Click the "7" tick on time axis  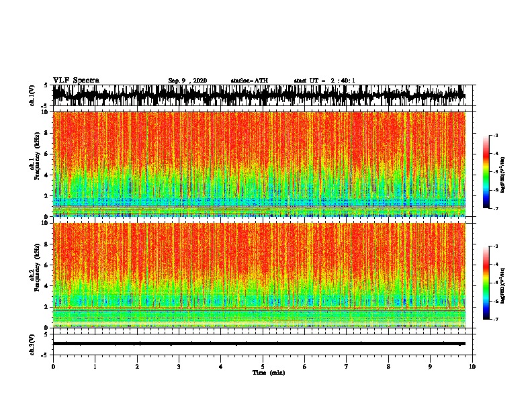click(347, 367)
